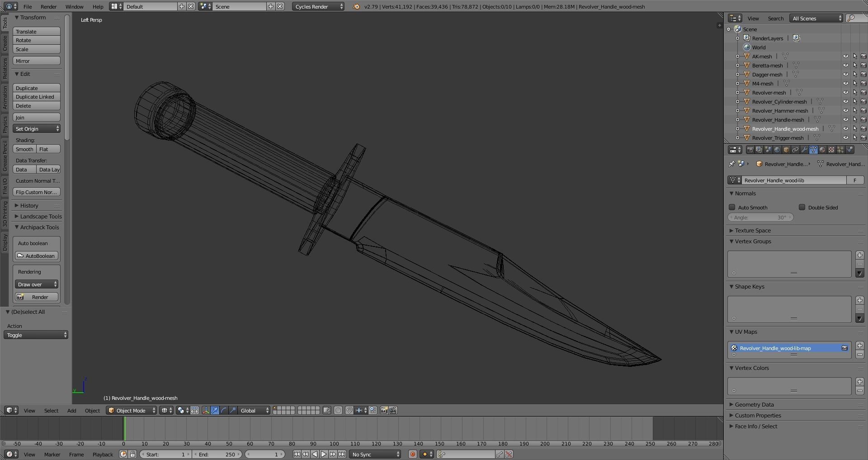This screenshot has width=868, height=460.
Task: Click the Blender info editor icon
Action: click(11, 6)
